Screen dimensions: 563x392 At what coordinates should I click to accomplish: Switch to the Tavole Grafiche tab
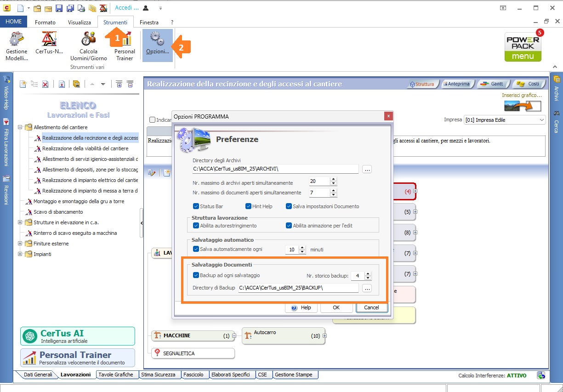coord(115,375)
